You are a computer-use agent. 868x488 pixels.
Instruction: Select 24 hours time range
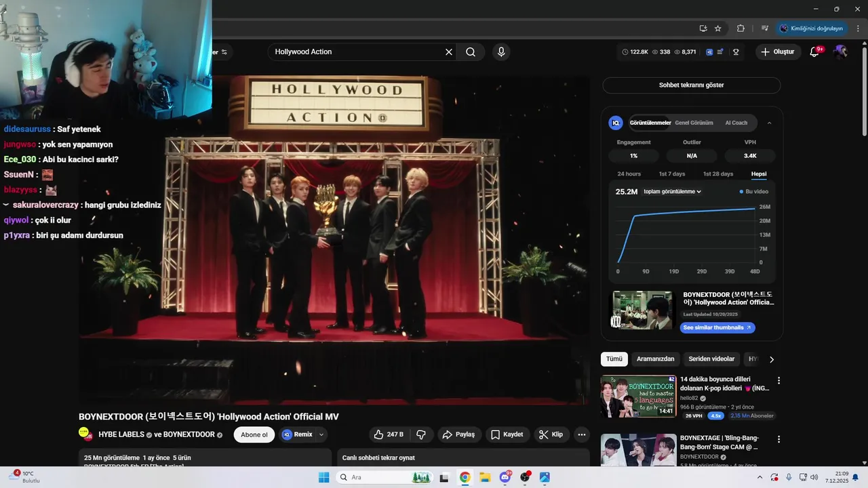pos(629,174)
